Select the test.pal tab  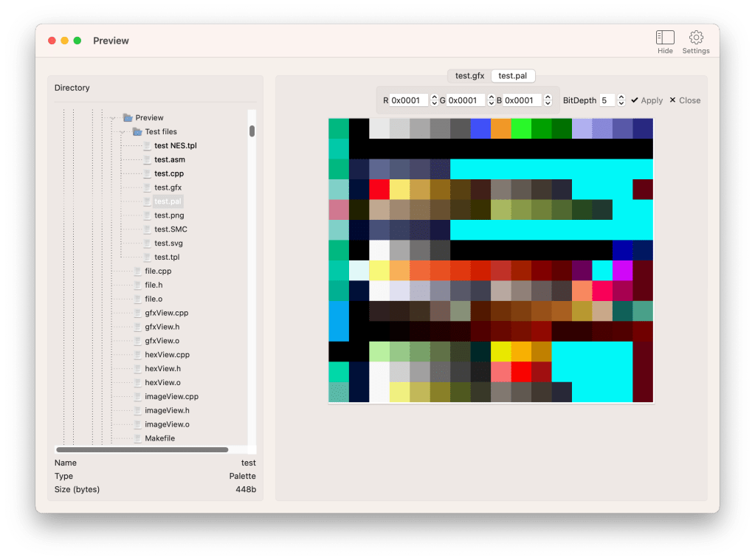click(513, 76)
